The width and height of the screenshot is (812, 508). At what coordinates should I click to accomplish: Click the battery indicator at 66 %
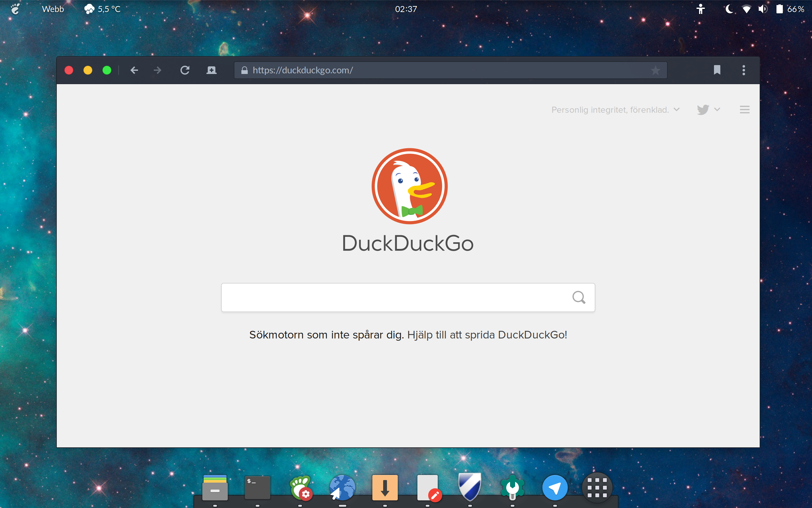(790, 9)
